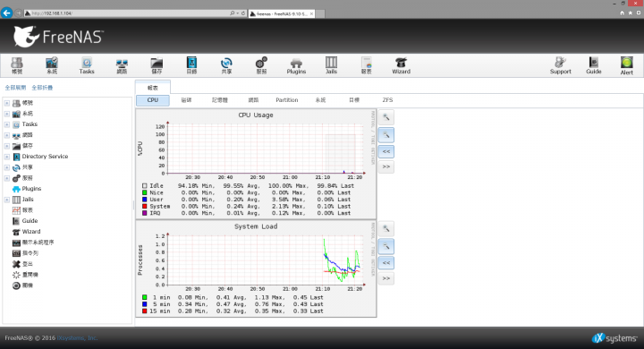Open the iXsystems, Inc. footer link
Screen dimensions: 644x349
click(x=77, y=338)
